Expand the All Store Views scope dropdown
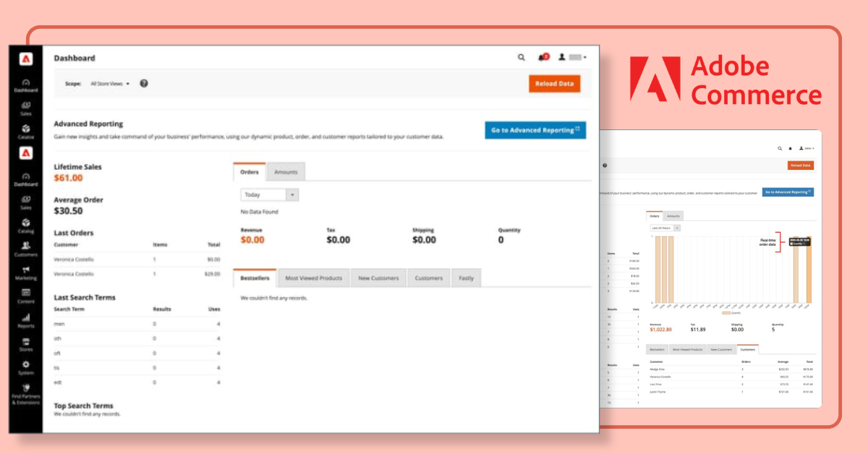Image resolution: width=868 pixels, height=454 pixels. click(110, 83)
